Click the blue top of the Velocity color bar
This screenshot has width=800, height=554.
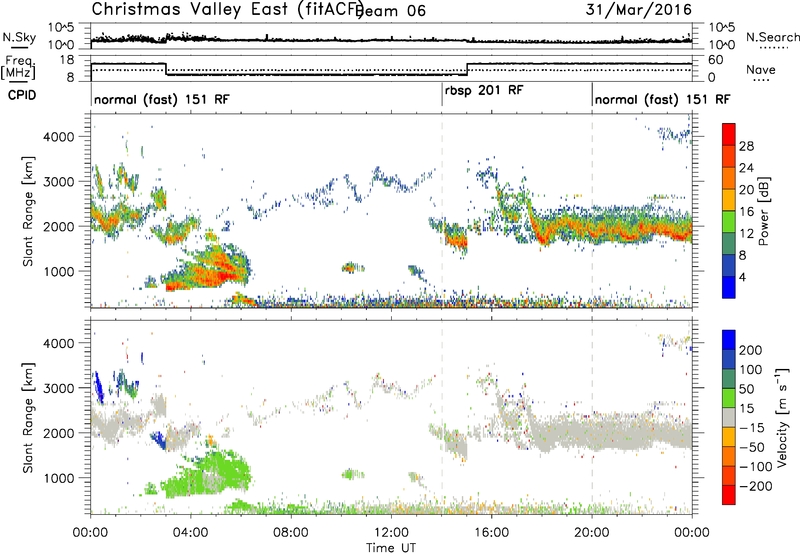[x=729, y=340]
